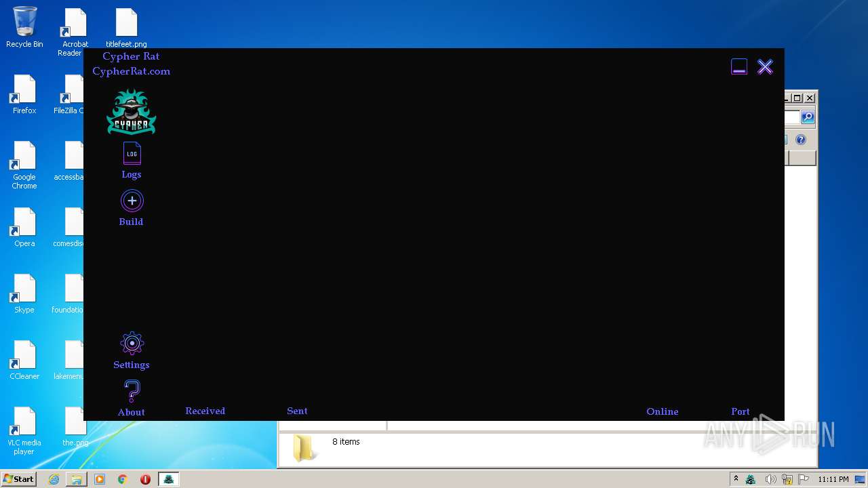Open Explorer window help icon
This screenshot has height=488, width=868.
(801, 140)
